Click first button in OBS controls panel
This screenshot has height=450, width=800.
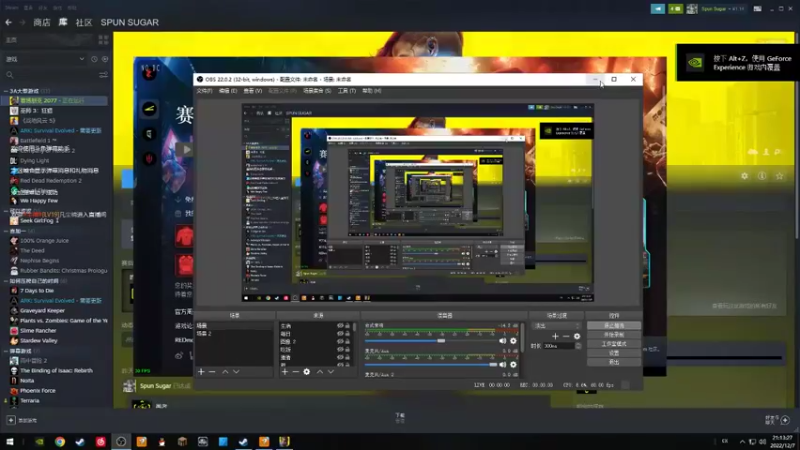[x=614, y=326]
